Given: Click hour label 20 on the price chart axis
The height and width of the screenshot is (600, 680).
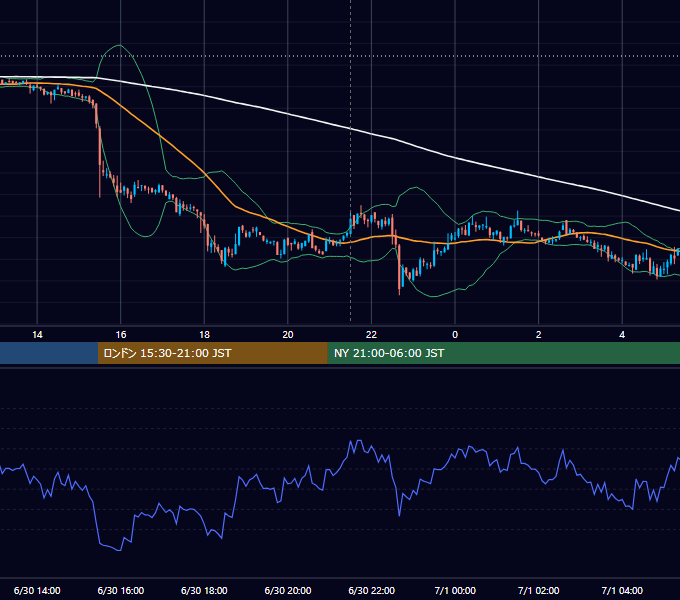Looking at the screenshot, I should 288,335.
